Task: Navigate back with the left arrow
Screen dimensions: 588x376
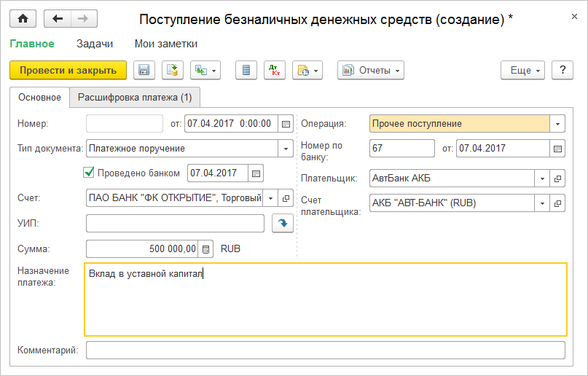Action: point(58,19)
